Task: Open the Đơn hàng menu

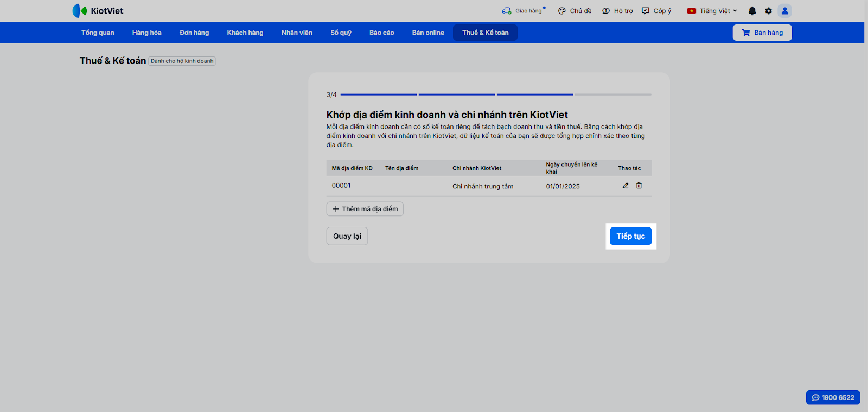Action: click(x=194, y=33)
